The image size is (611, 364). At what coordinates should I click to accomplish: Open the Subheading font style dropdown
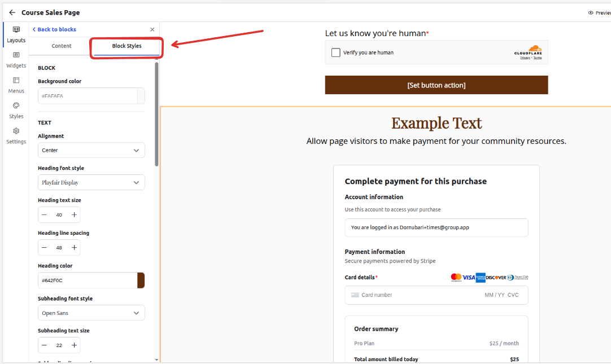91,313
